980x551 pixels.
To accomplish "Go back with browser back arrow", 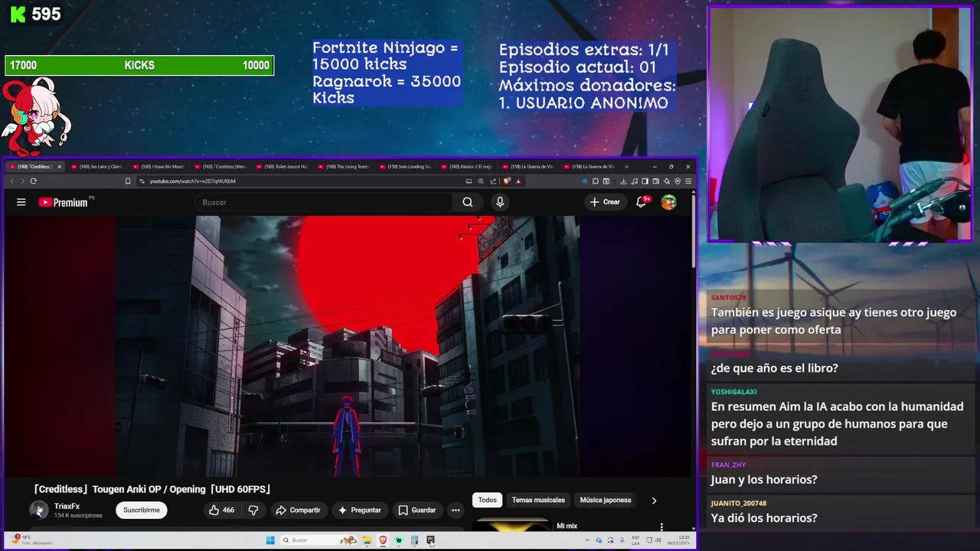I will coord(11,181).
